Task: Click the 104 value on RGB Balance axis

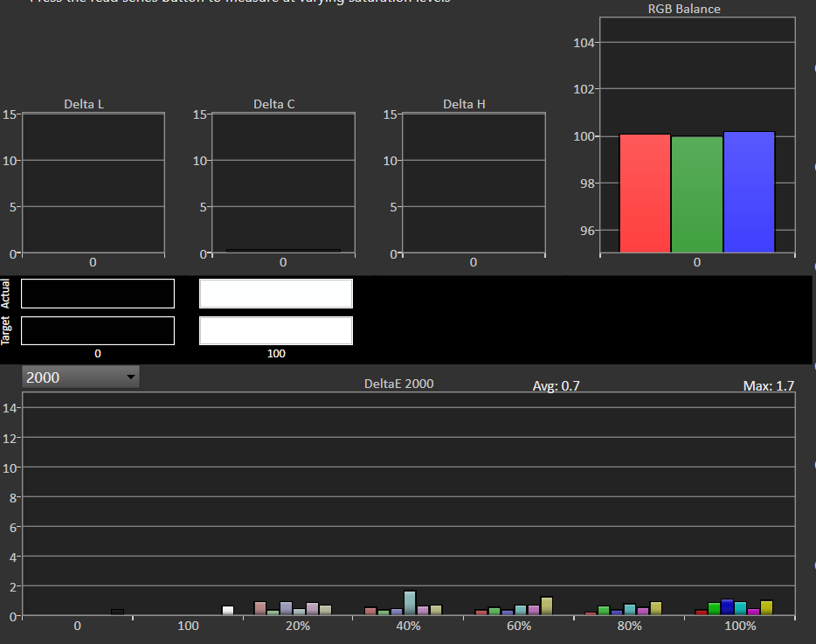Action: pyautogui.click(x=584, y=43)
